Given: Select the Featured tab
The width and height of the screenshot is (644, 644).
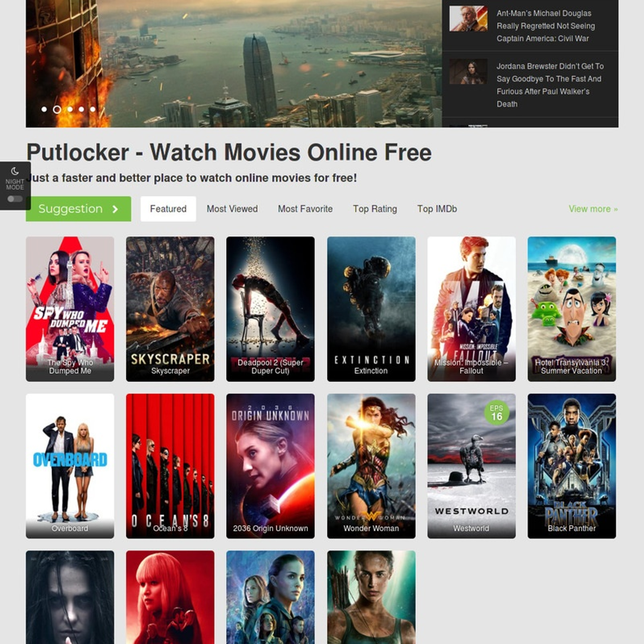Looking at the screenshot, I should tap(168, 209).
